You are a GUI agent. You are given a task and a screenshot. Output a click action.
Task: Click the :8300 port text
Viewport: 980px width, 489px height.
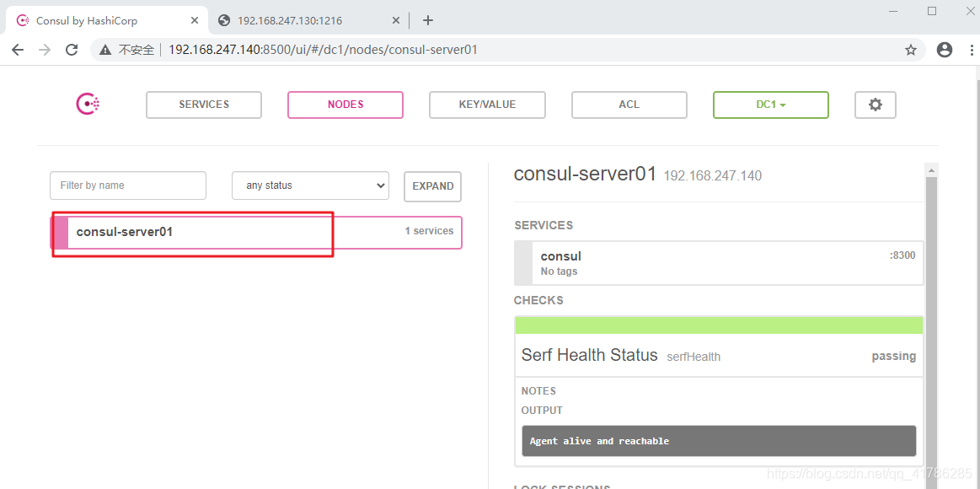902,255
